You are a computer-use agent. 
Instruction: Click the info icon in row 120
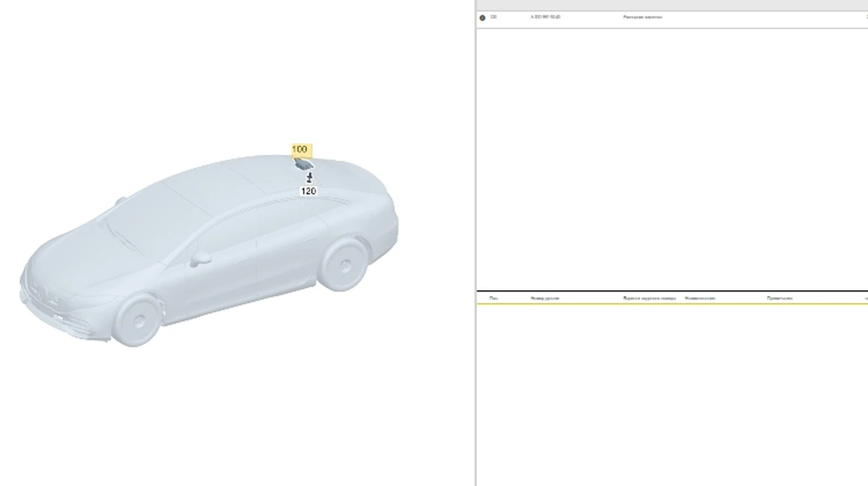tap(482, 17)
